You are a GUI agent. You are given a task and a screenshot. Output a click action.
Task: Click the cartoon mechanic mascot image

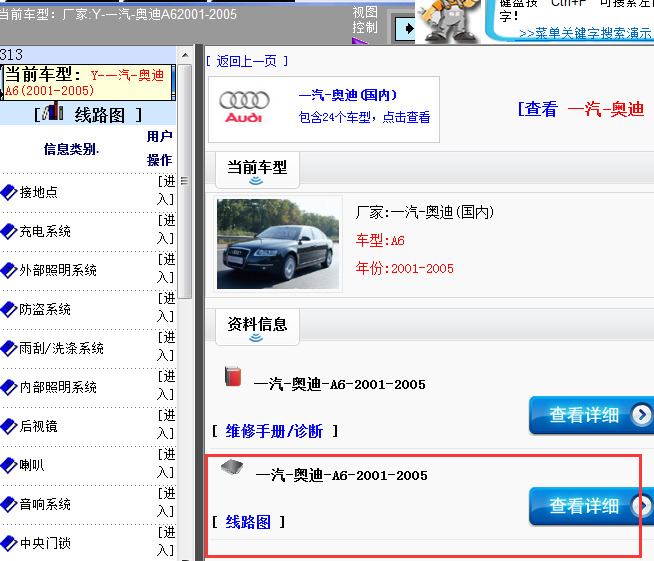coord(448,20)
